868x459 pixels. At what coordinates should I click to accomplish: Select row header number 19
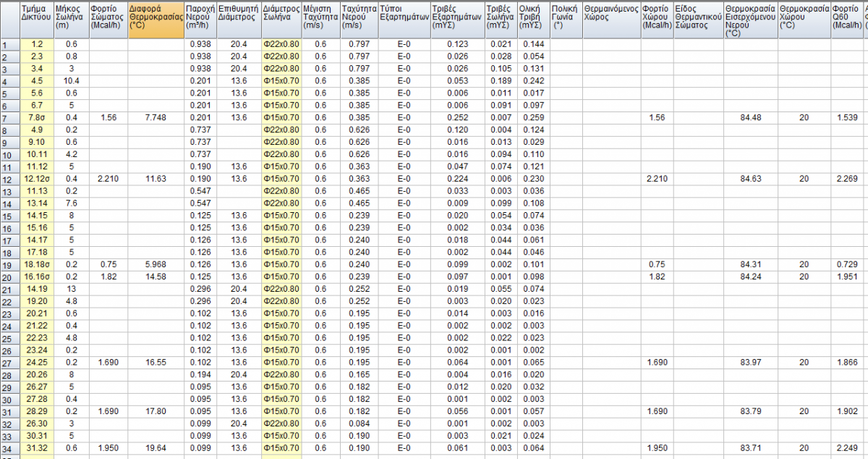(x=10, y=264)
